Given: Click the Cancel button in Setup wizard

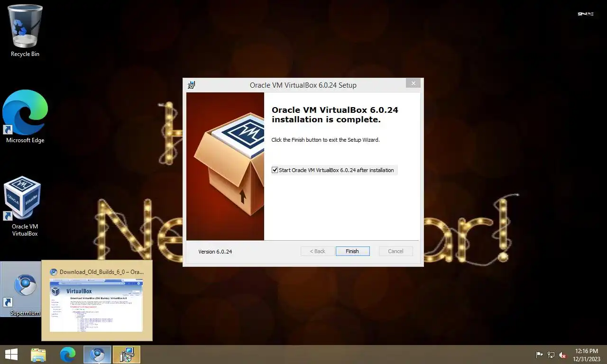Looking at the screenshot, I should click(x=395, y=251).
